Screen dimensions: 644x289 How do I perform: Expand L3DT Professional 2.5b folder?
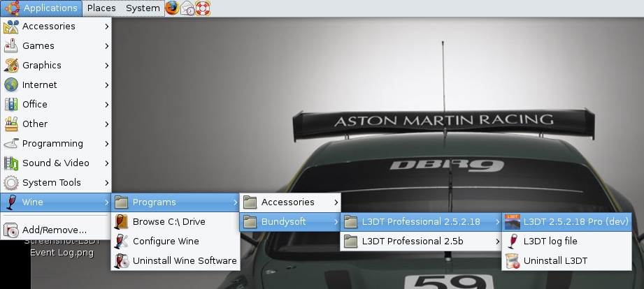(x=412, y=242)
